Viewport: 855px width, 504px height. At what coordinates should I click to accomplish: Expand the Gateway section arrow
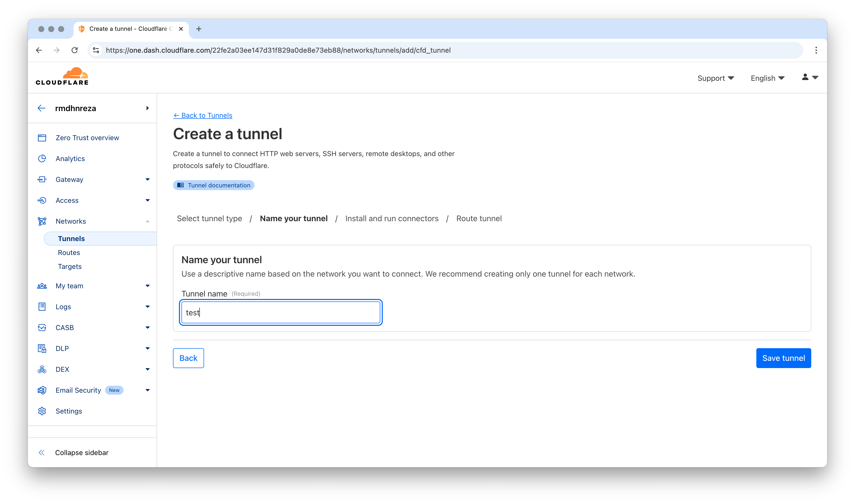(148, 179)
